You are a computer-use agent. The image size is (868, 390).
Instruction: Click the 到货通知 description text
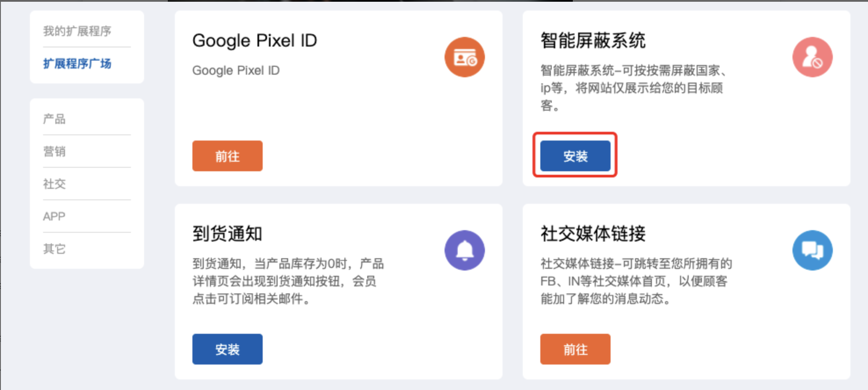coord(288,281)
